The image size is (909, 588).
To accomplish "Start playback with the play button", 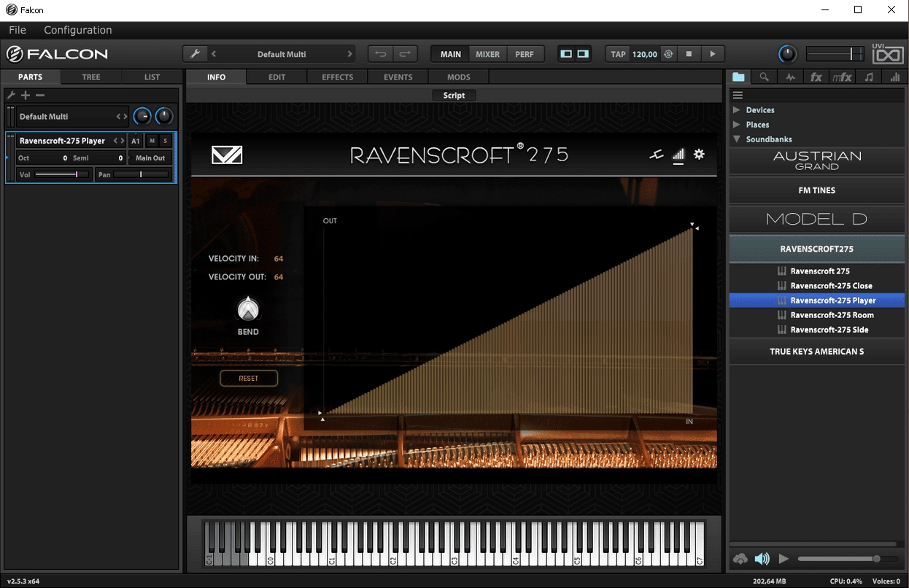I will (713, 54).
